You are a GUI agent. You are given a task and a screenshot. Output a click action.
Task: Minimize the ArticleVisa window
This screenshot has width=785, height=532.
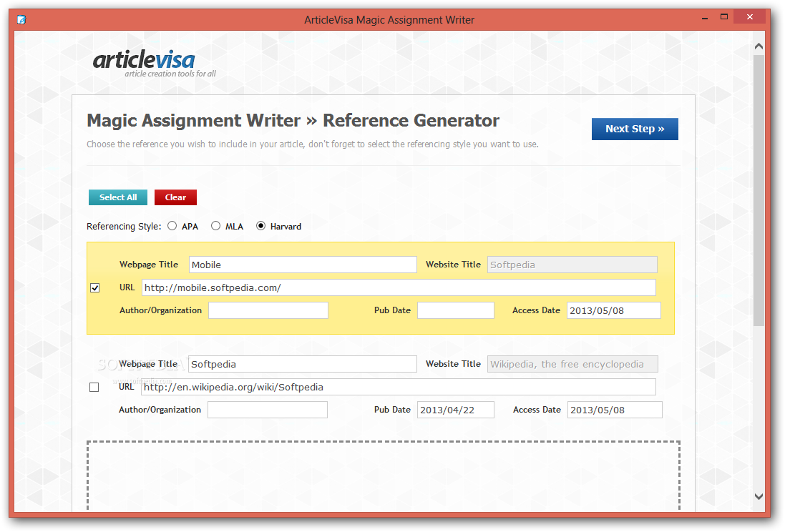tap(705, 17)
